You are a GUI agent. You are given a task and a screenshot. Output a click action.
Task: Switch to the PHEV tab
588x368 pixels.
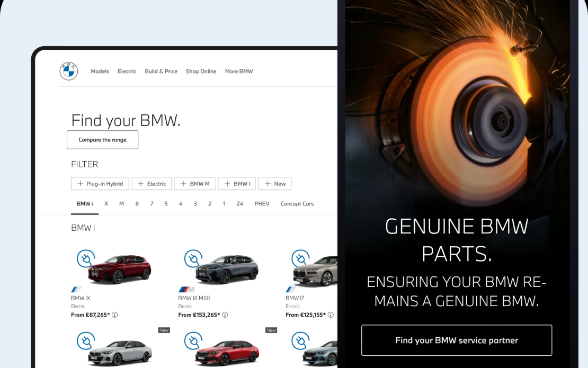point(262,204)
